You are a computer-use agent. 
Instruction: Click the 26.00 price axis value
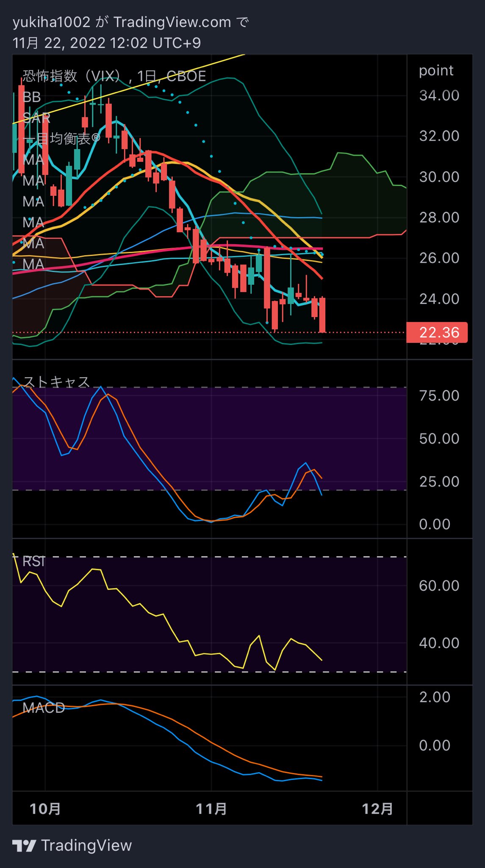[439, 258]
